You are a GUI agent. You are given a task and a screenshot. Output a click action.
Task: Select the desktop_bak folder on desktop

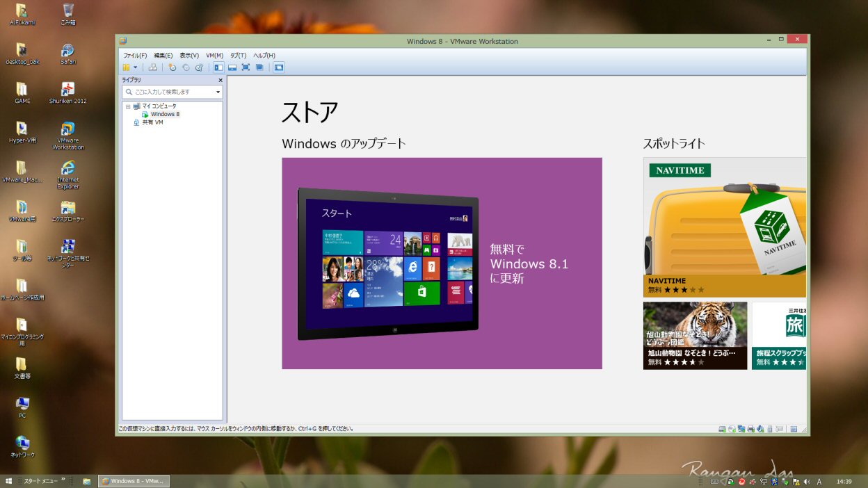pyautogui.click(x=22, y=54)
